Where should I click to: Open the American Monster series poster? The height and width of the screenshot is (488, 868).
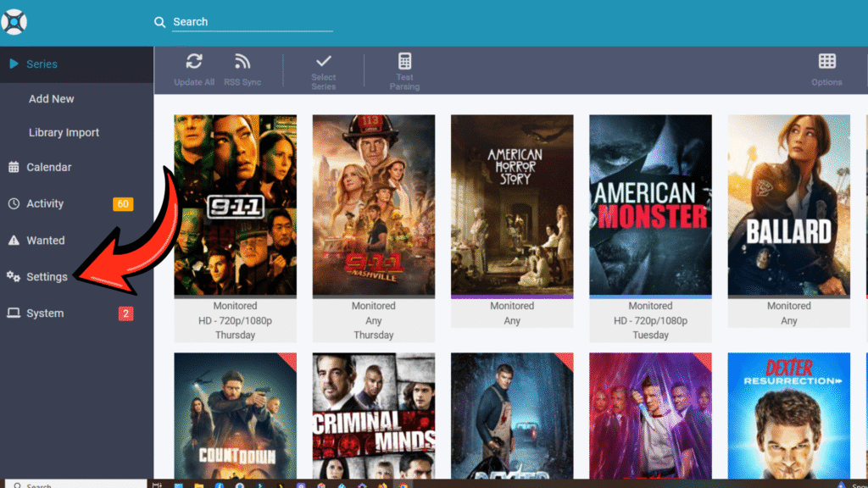point(650,205)
